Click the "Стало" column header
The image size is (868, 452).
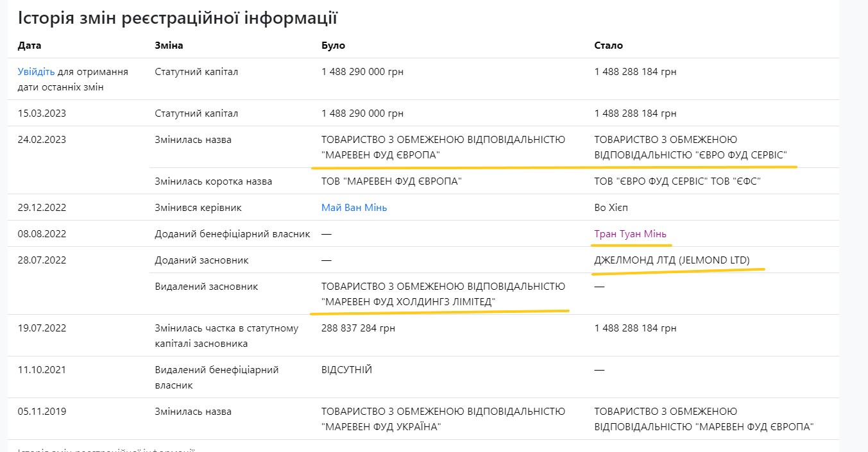608,46
